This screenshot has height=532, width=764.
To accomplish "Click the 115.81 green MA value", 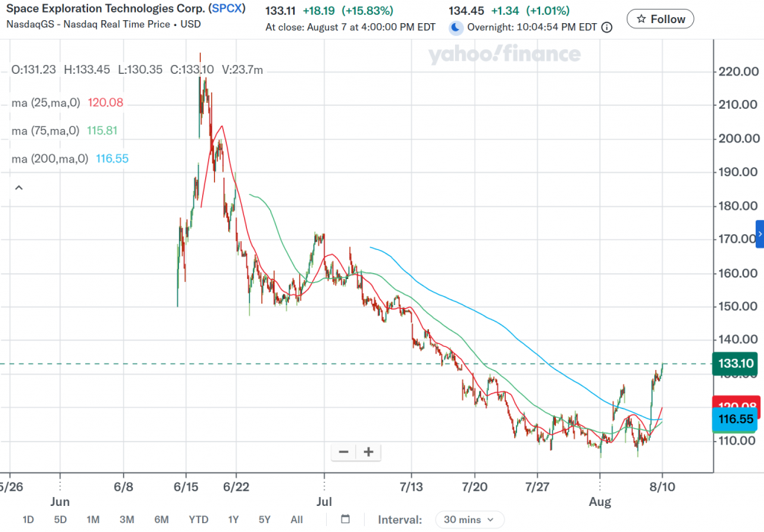I will pos(102,131).
